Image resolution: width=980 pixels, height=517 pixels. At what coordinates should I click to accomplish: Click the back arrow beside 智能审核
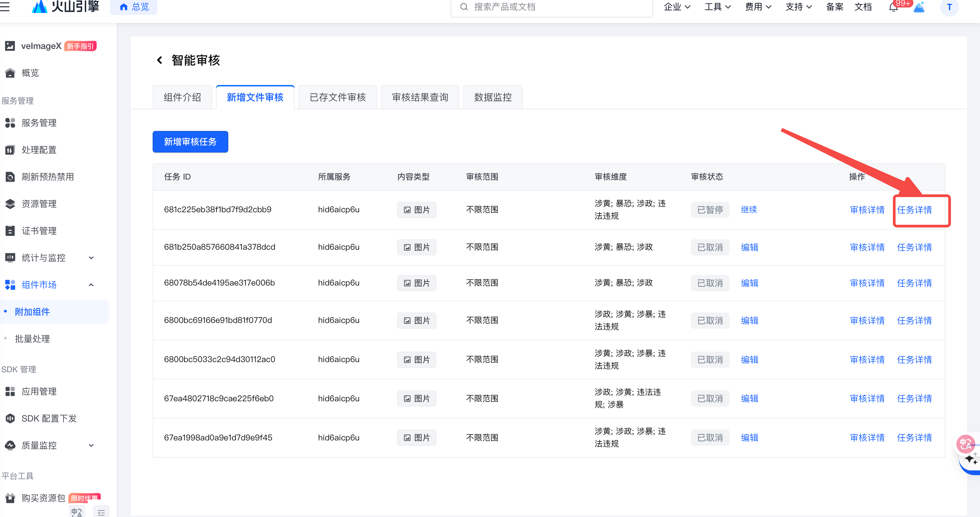coord(159,60)
